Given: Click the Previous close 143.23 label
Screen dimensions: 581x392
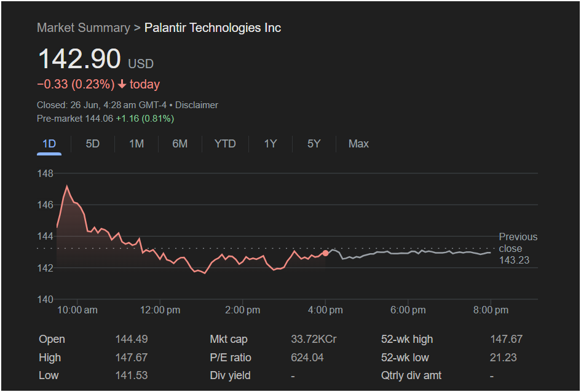Looking at the screenshot, I should (x=518, y=248).
